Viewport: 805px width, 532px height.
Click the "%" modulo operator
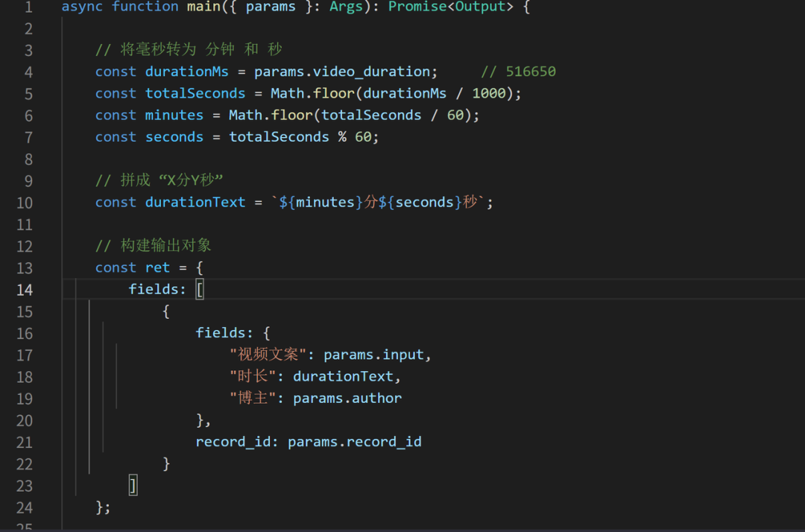click(342, 137)
